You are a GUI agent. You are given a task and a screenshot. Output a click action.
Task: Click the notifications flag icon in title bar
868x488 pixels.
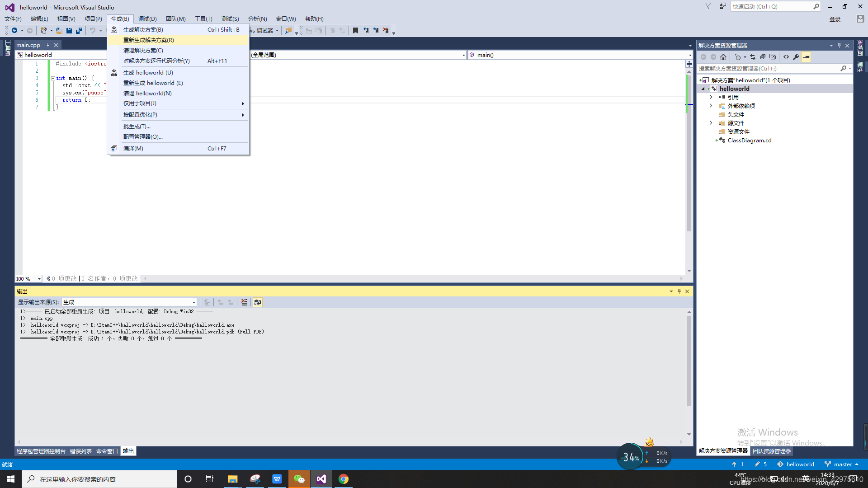coord(708,6)
